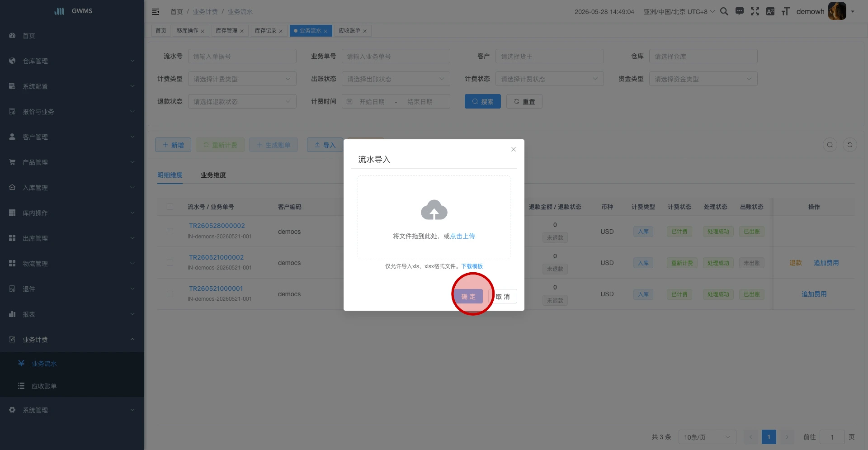Toggle fullscreen mode icon
868x450 pixels.
(x=755, y=11)
